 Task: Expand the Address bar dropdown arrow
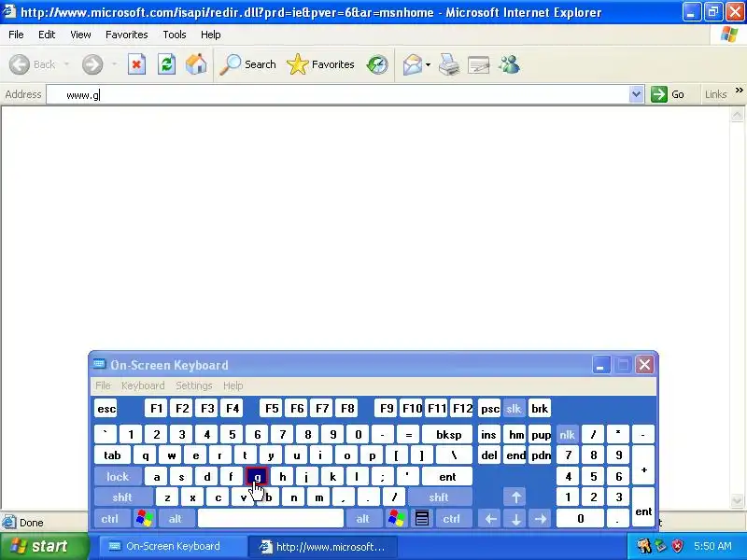(636, 94)
